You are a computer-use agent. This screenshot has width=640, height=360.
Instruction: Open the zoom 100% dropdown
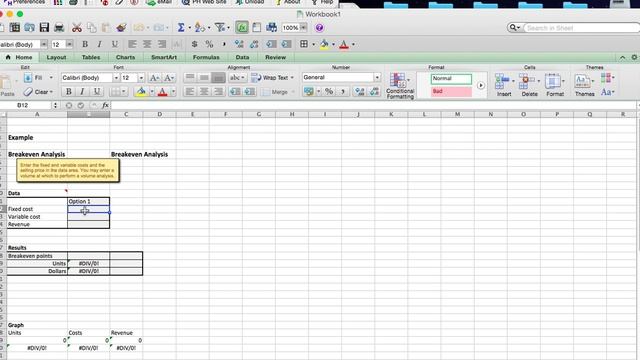(x=304, y=28)
